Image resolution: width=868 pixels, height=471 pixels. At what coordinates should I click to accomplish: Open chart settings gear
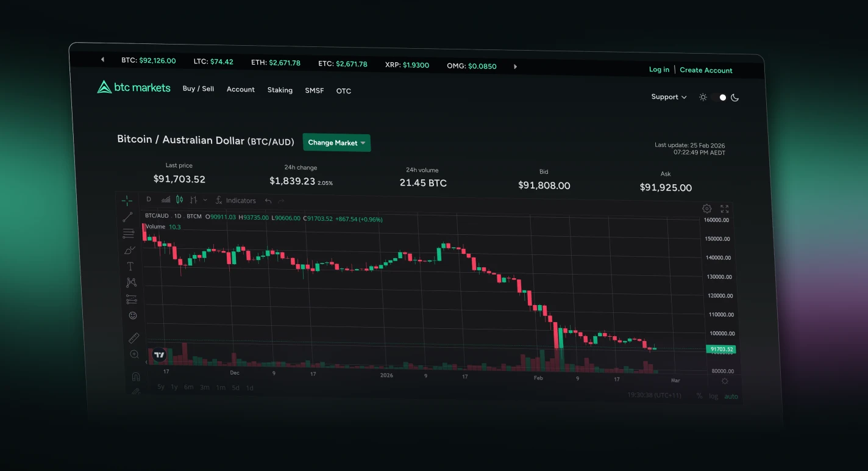707,209
